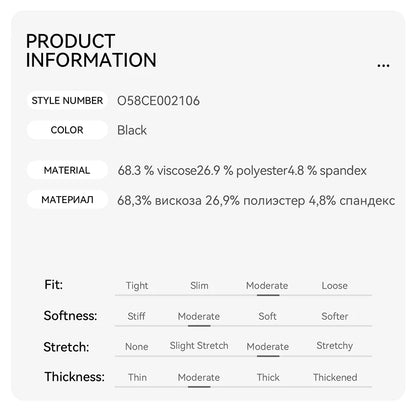Open the three-dot more options icon
This screenshot has height=416, width=416.
[x=383, y=66]
